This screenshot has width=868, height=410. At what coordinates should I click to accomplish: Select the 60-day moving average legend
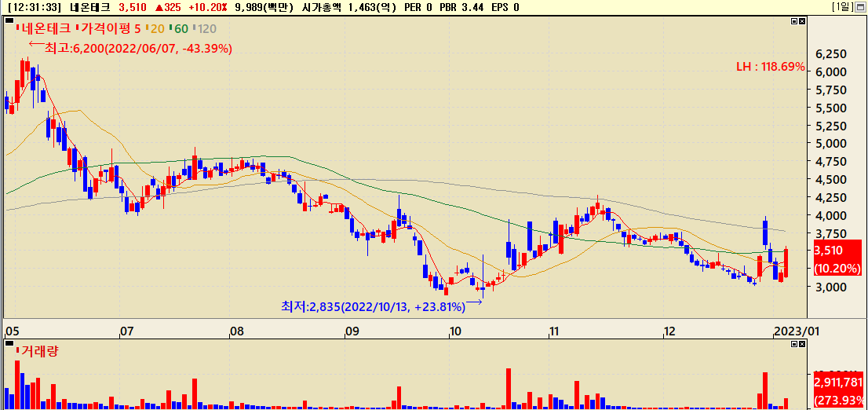point(179,27)
